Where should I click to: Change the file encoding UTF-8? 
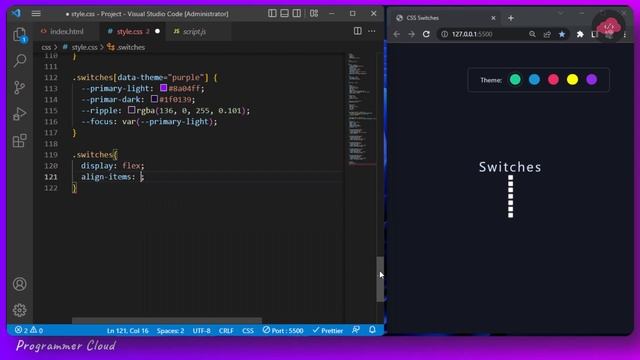click(201, 331)
